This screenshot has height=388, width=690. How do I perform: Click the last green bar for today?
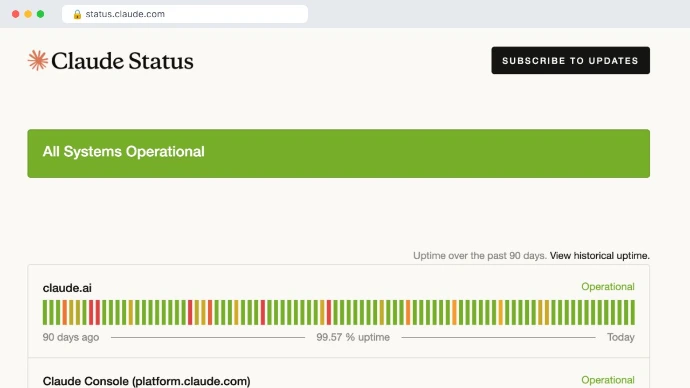click(x=633, y=312)
